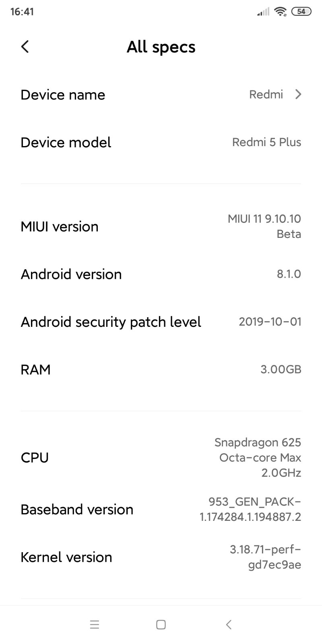Tap the clock showing 16:41
Screen dimensions: 322x644
22,12
